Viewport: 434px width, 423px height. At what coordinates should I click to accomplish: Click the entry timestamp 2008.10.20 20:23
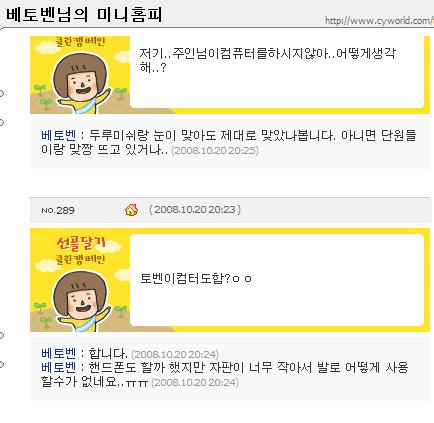click(195, 210)
